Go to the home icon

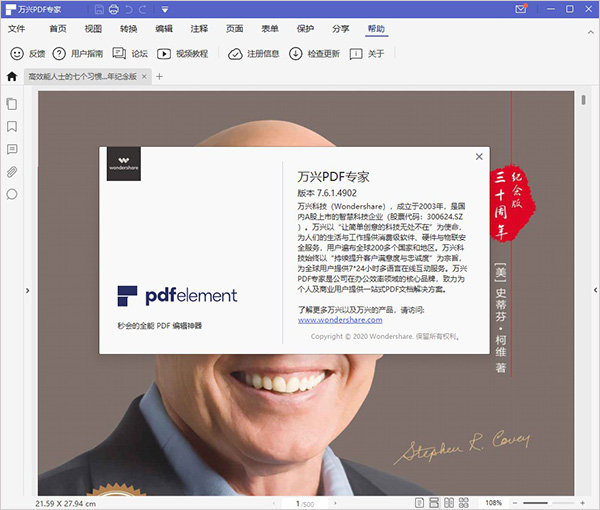[12, 77]
